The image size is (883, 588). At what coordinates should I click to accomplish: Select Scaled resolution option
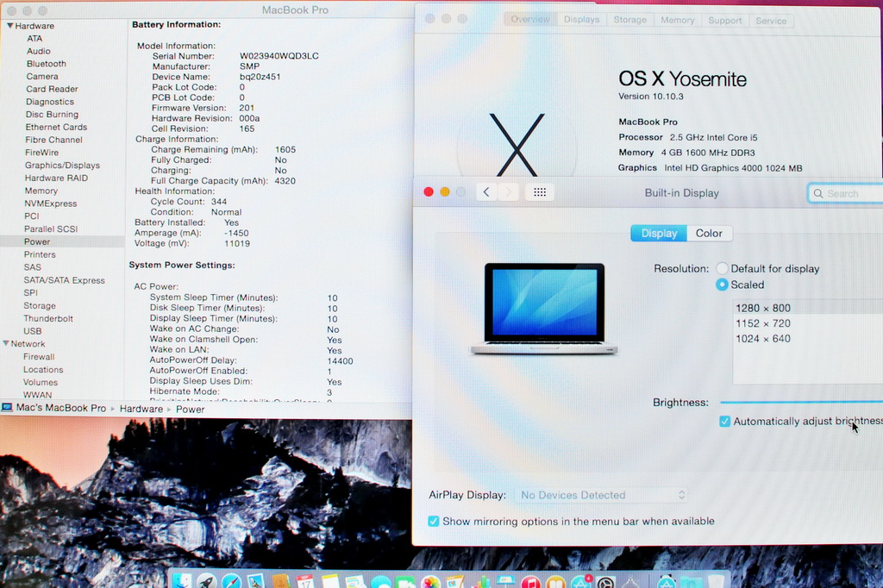722,285
